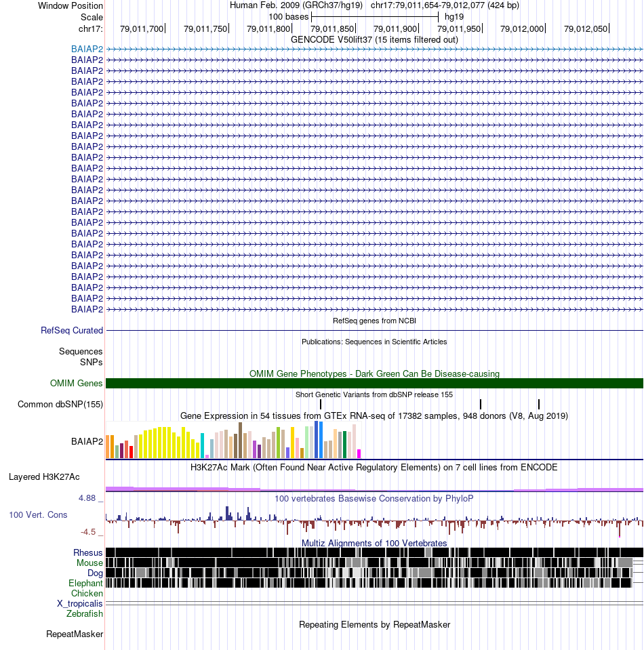Click the 79,011,950 ruler position
644x650 pixels.
pyautogui.click(x=459, y=28)
